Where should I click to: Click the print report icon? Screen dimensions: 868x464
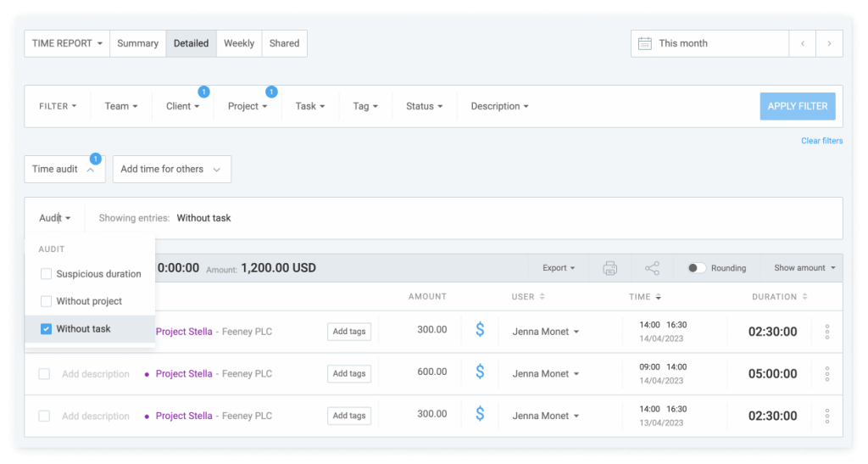click(609, 268)
